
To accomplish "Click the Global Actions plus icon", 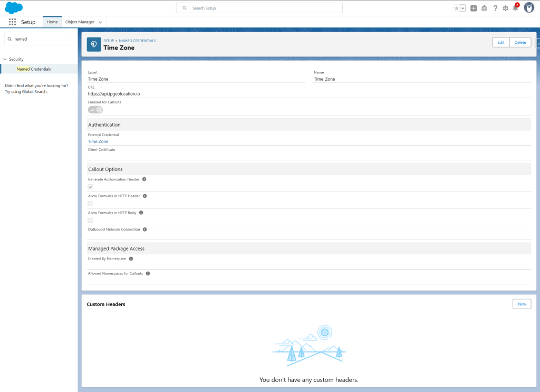I will coord(474,8).
